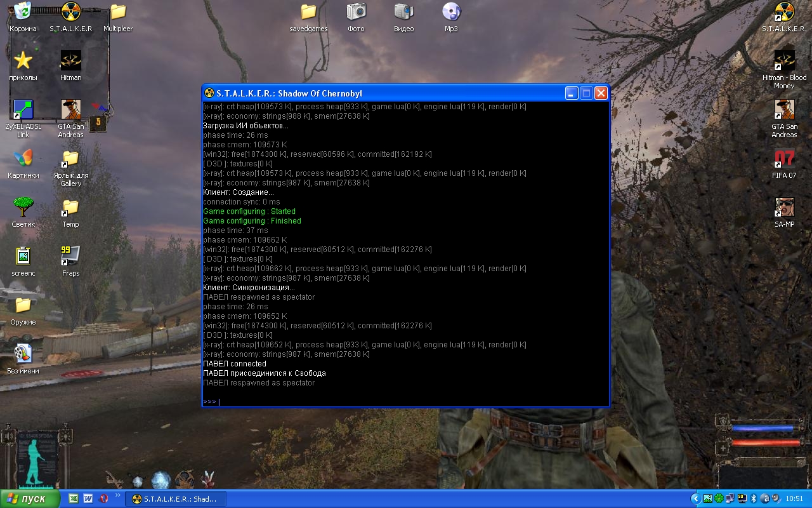The width and height of the screenshot is (812, 508).
Task: Launch FIFA 07 shortcut
Action: click(x=784, y=164)
